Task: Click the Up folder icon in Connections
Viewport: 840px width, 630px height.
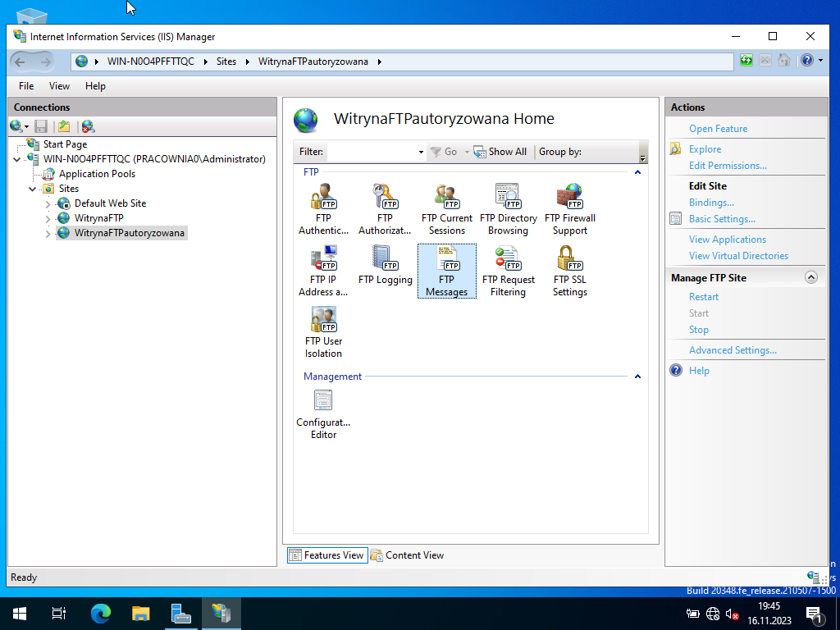Action: pyautogui.click(x=64, y=126)
